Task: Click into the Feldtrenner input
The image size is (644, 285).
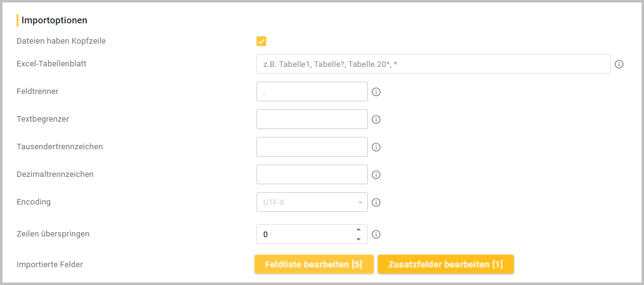Action: tap(312, 92)
